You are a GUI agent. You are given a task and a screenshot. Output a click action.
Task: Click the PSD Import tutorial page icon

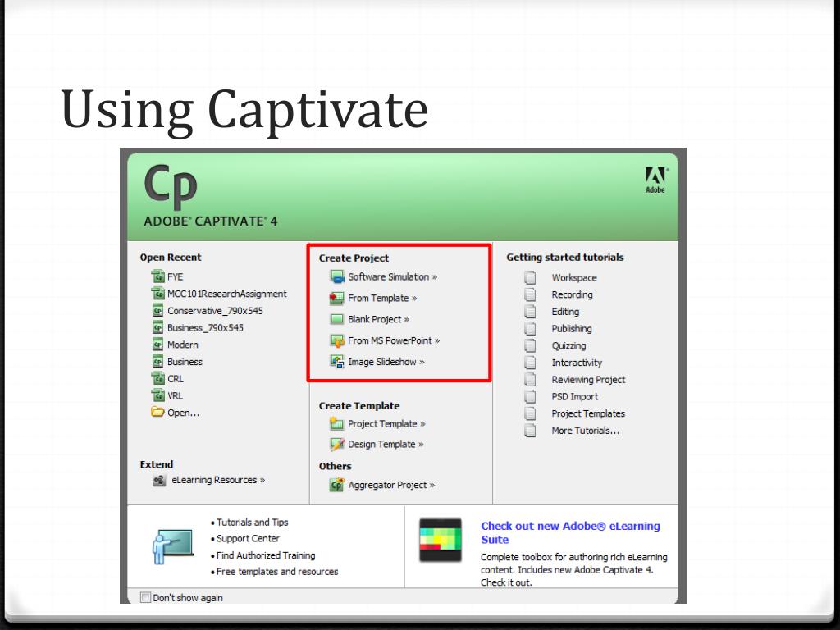pos(530,396)
